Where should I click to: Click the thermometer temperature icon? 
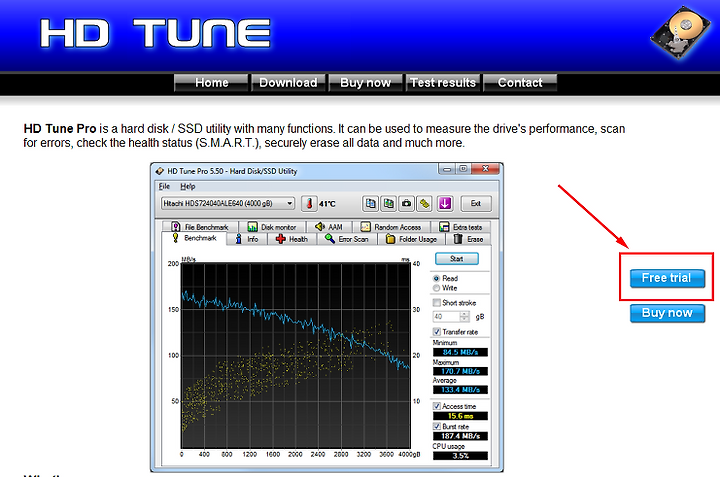point(309,203)
